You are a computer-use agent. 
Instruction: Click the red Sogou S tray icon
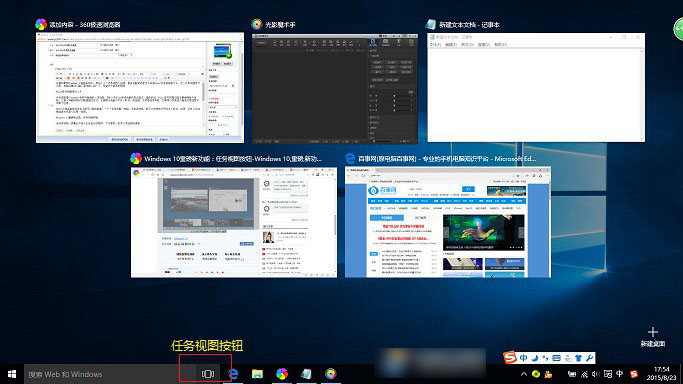click(x=634, y=374)
